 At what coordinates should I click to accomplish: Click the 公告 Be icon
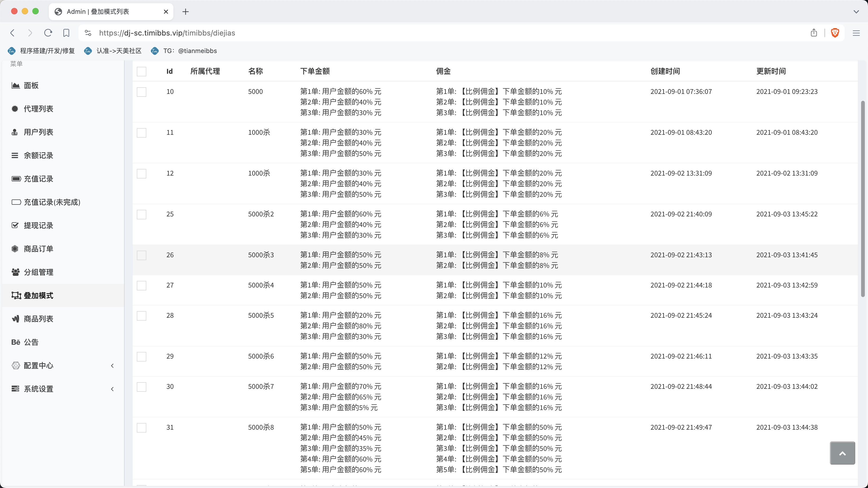[x=15, y=342]
